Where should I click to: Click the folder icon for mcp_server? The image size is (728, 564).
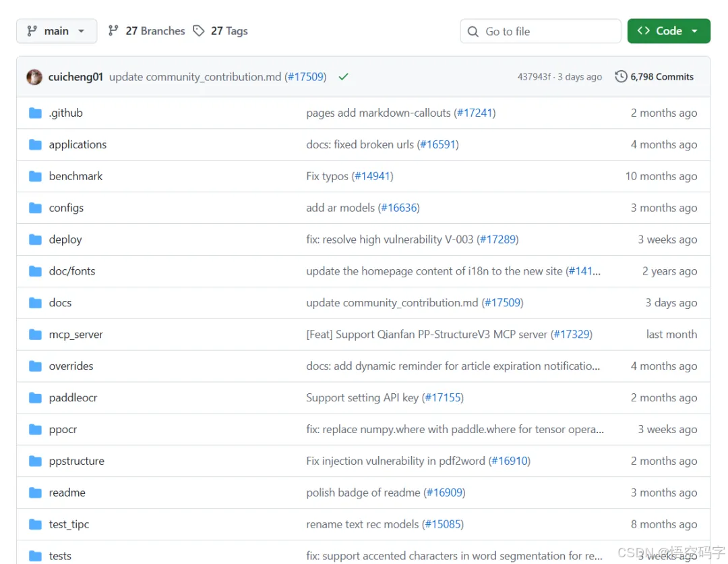pos(35,335)
